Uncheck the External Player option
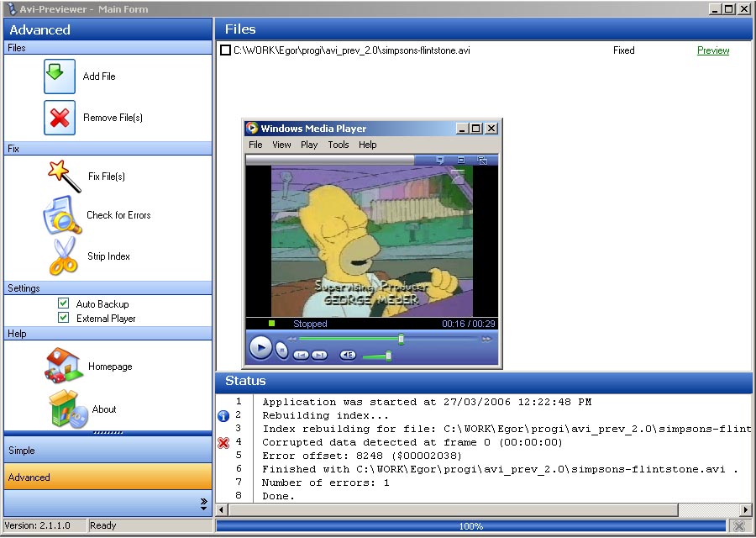756x538 pixels. pos(63,318)
